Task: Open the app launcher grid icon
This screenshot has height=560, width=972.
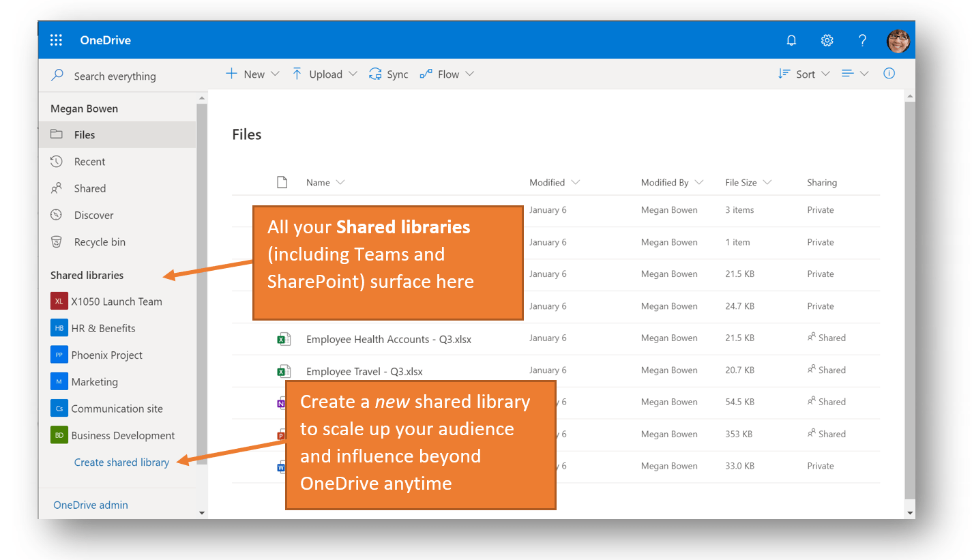Action: [56, 40]
